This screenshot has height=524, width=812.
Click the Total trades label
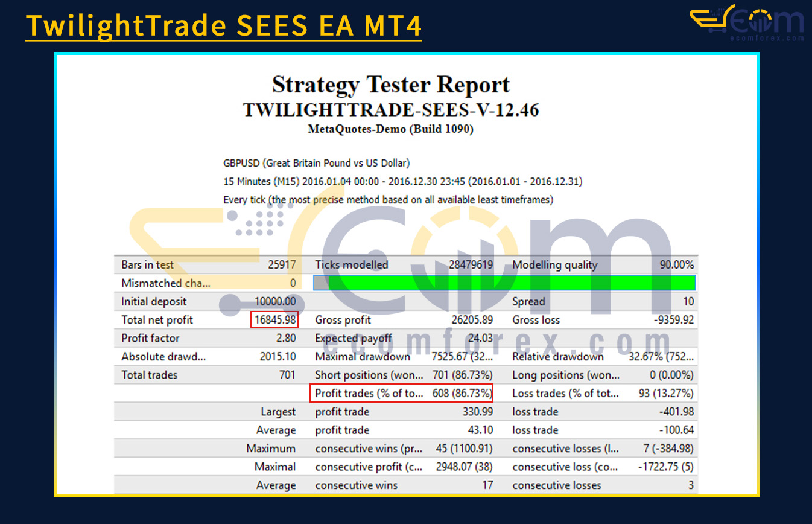pyautogui.click(x=149, y=375)
